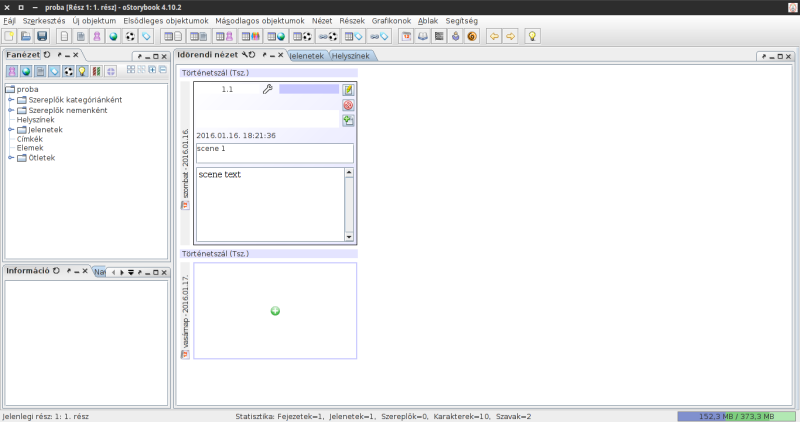This screenshot has height=422, width=800.
Task: Open wrench settings on scene 1.1 card
Action: click(267, 89)
